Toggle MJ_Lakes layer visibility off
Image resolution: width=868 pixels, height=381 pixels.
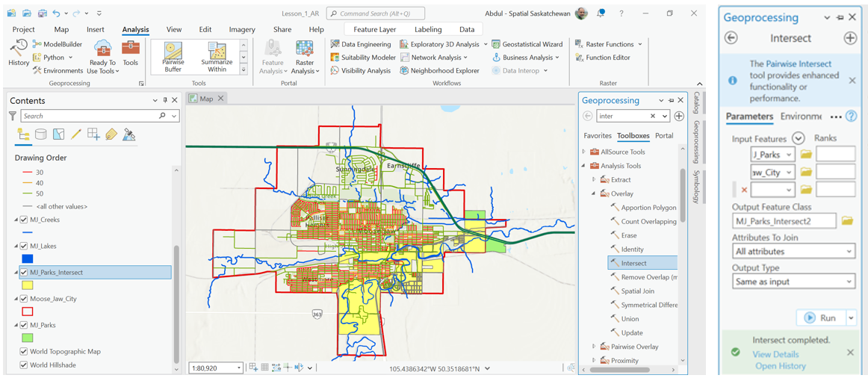point(24,246)
